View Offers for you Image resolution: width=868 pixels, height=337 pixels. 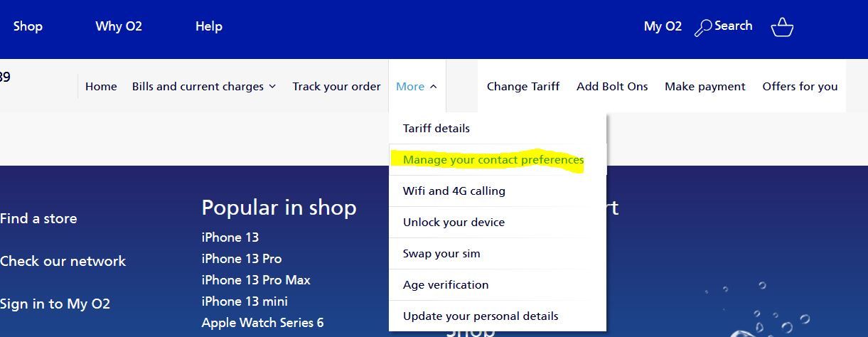click(800, 87)
